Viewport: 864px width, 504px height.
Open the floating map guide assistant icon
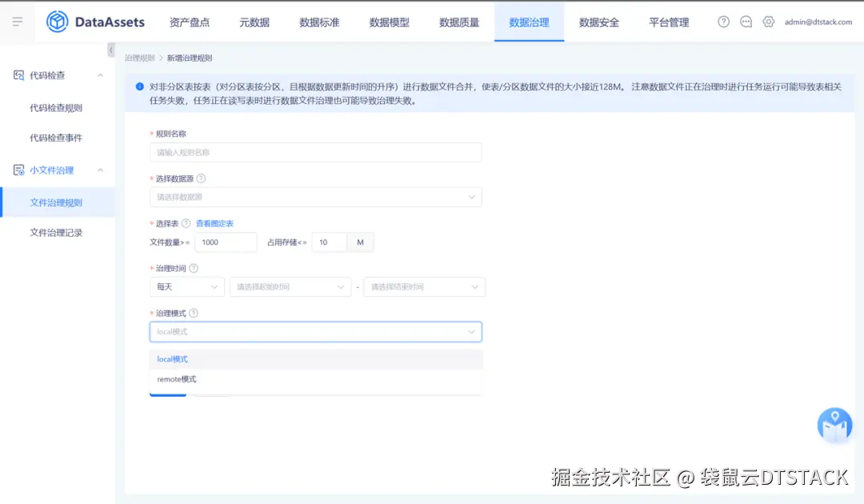pos(834,425)
